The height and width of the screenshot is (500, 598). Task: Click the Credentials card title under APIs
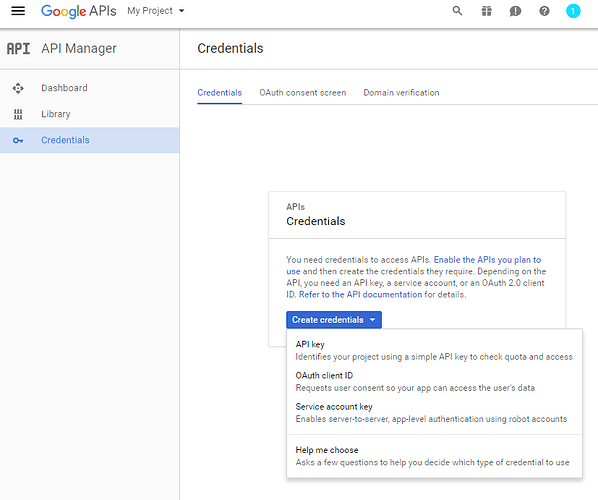coord(315,221)
